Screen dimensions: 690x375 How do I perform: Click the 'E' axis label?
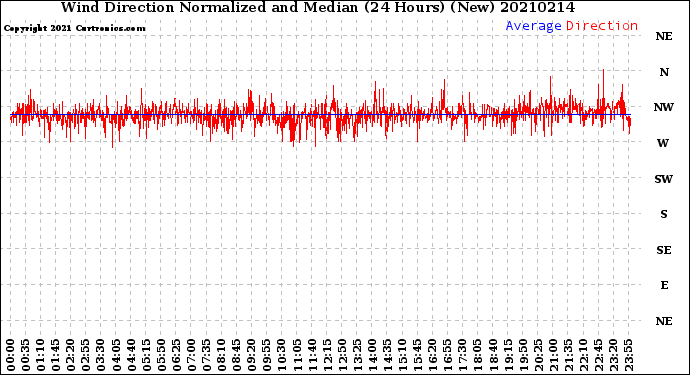(664, 285)
